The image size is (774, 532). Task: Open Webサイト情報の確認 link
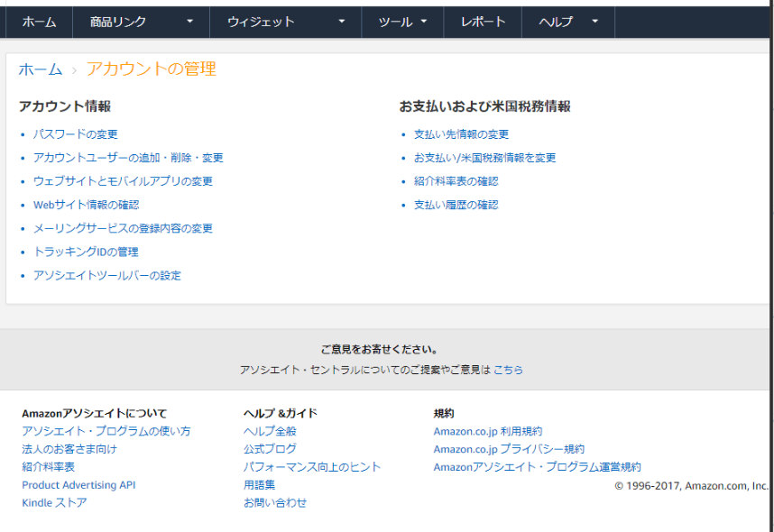[86, 205]
